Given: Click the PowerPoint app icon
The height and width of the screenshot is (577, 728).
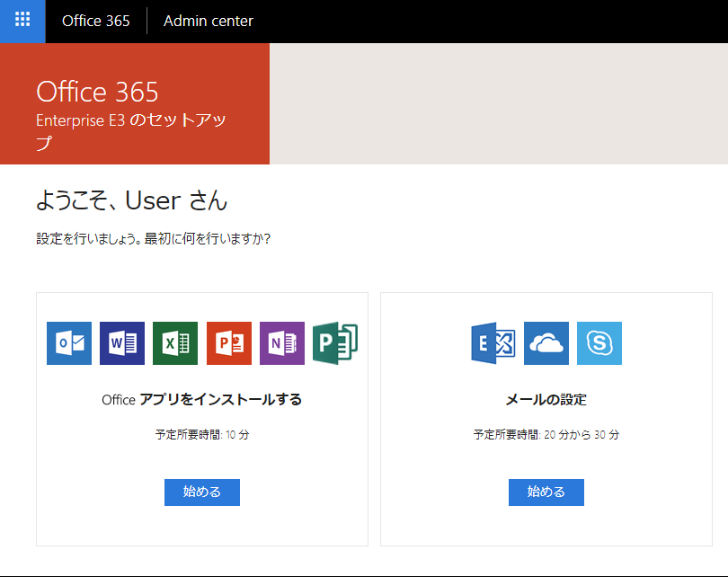Looking at the screenshot, I should coord(229,343).
